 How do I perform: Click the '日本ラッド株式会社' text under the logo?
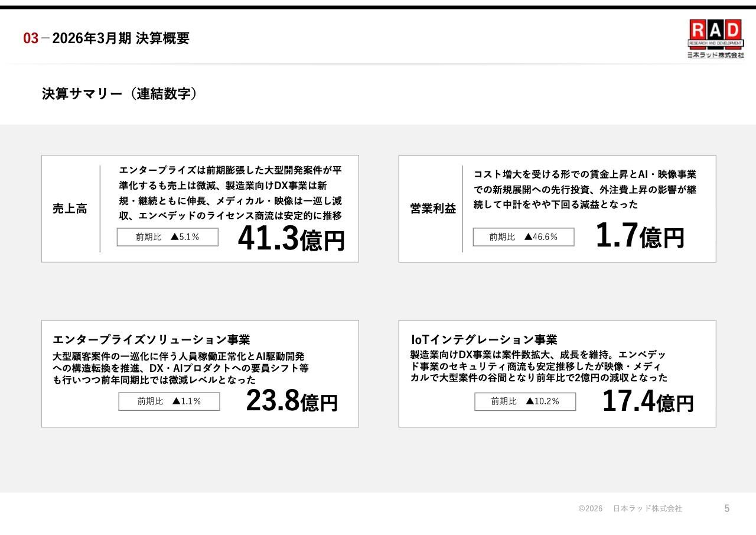(x=716, y=55)
